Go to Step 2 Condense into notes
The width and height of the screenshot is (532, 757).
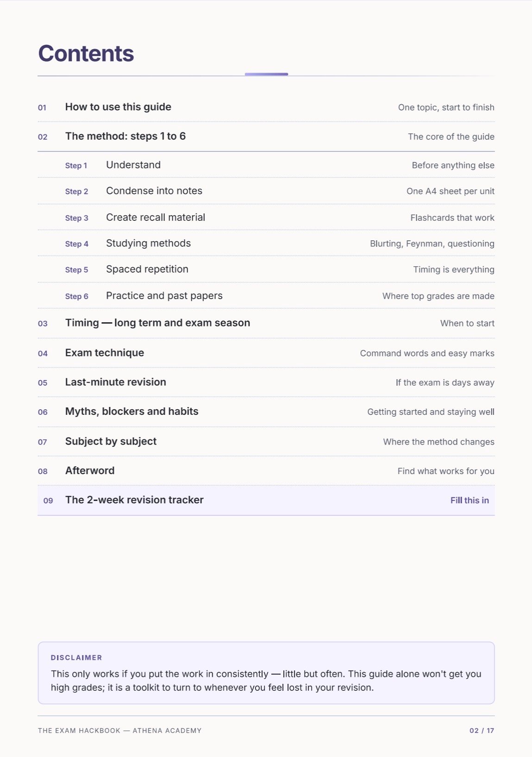point(266,191)
